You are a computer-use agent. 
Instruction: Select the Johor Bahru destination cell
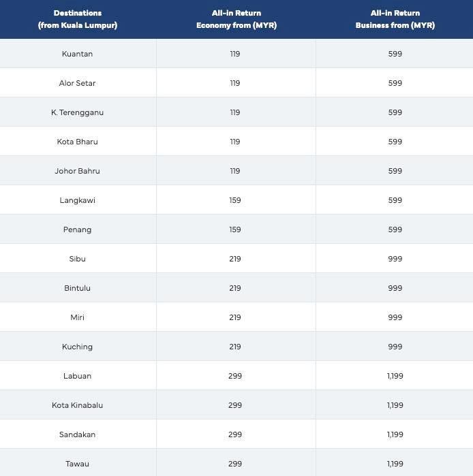(x=77, y=171)
